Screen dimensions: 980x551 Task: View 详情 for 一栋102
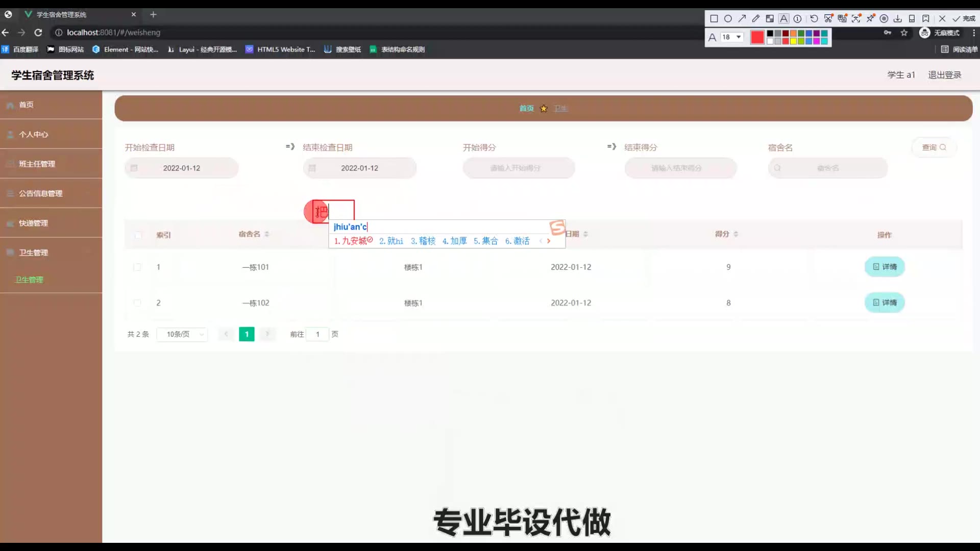coord(885,303)
